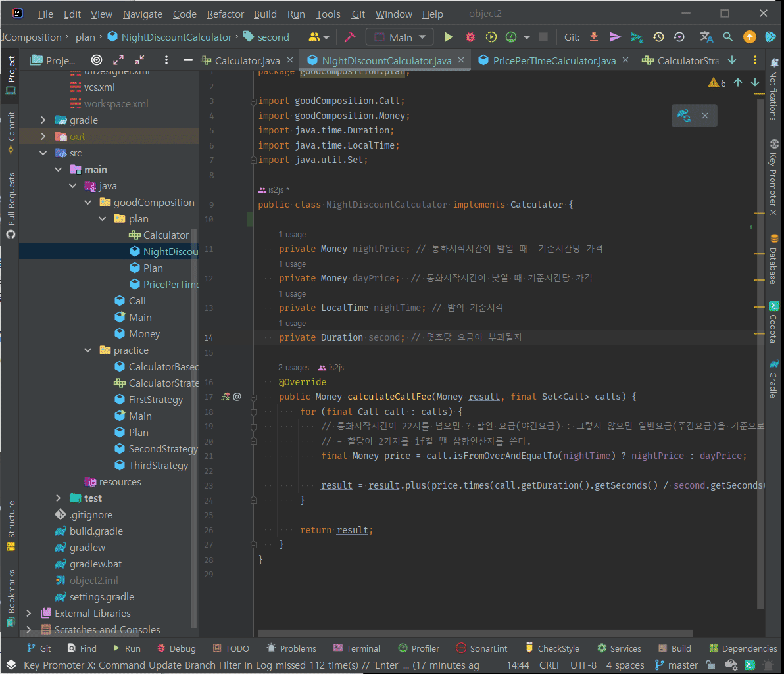Collapse the practice folder in project tree

88,350
